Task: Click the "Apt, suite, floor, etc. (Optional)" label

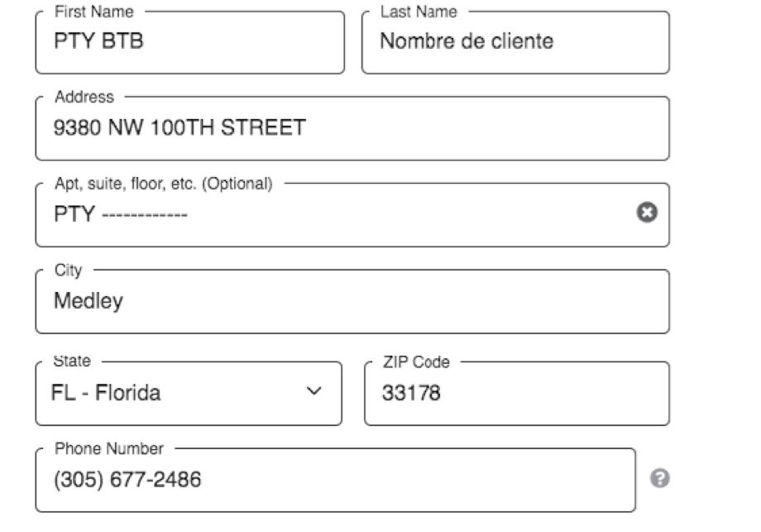Action: pos(164,184)
